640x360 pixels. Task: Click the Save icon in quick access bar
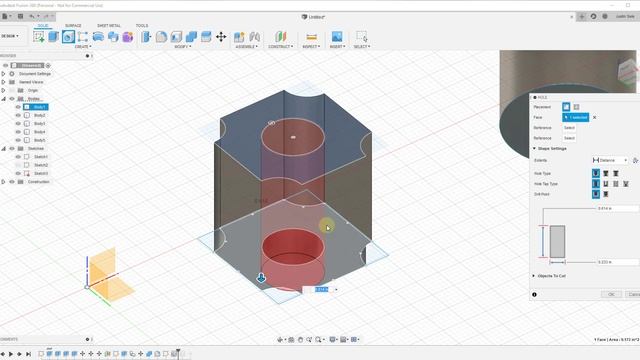(20, 16)
